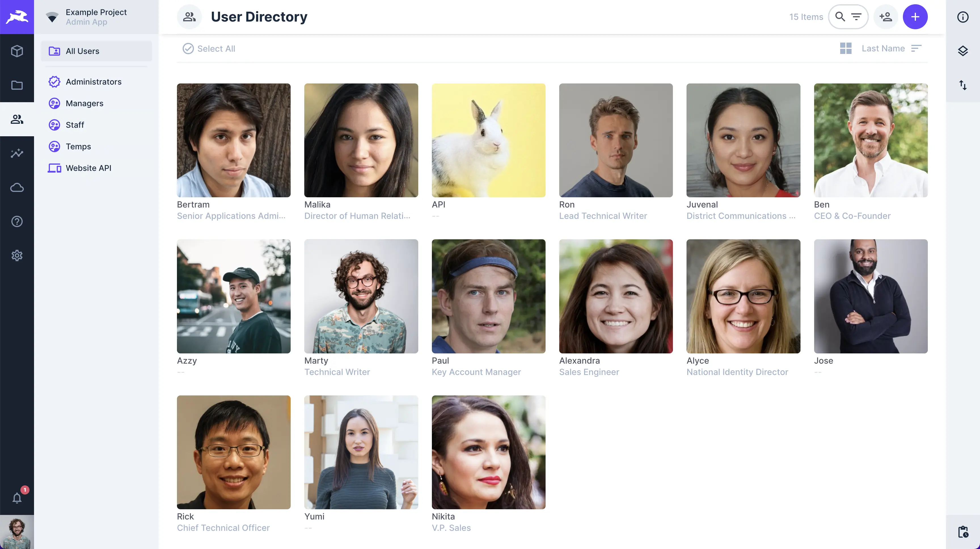Open Rick's profile card thumbnail
The width and height of the screenshot is (980, 549).
[234, 452]
